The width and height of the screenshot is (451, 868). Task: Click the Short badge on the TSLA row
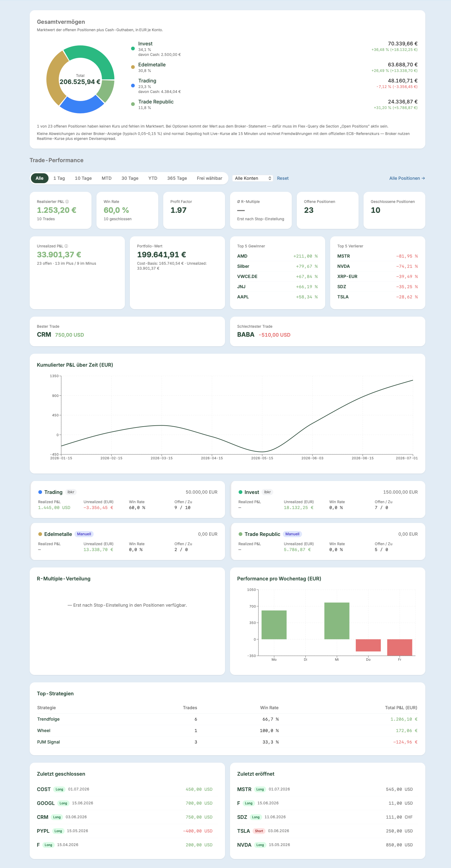(259, 831)
